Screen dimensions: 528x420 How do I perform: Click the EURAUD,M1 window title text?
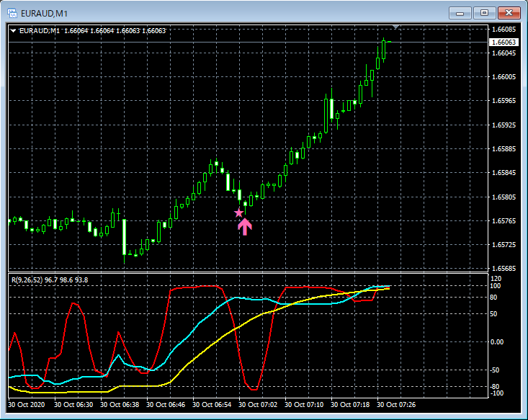44,14
